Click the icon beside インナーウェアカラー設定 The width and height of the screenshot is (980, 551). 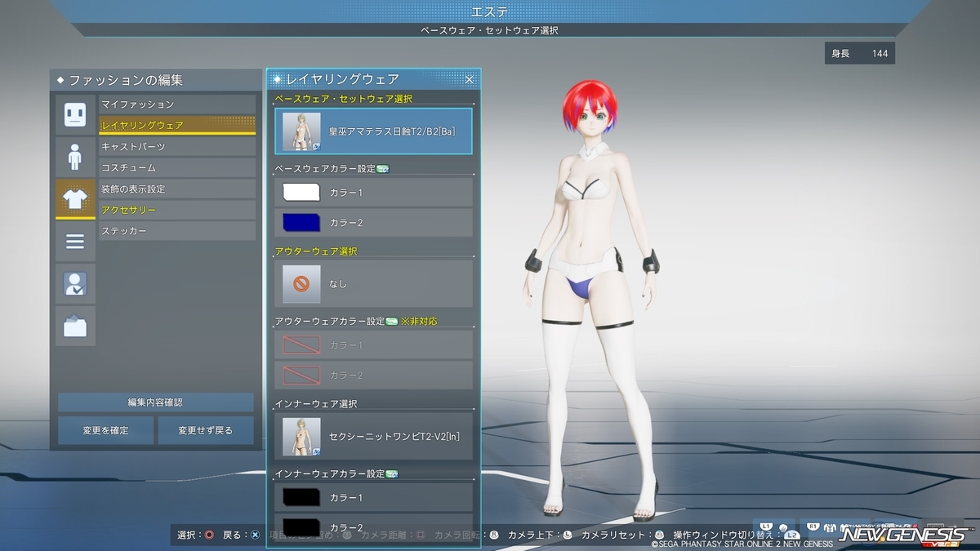(x=392, y=474)
